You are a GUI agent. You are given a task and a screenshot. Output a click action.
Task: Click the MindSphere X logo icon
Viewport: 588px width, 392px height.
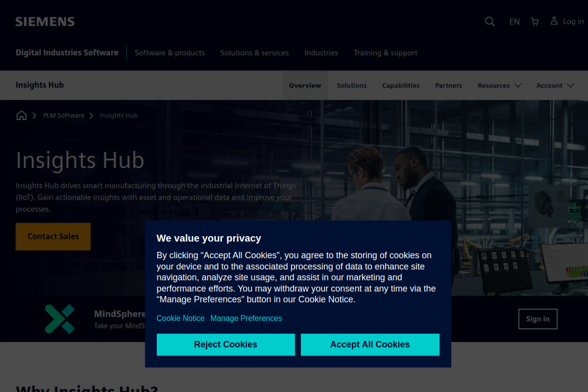point(60,319)
